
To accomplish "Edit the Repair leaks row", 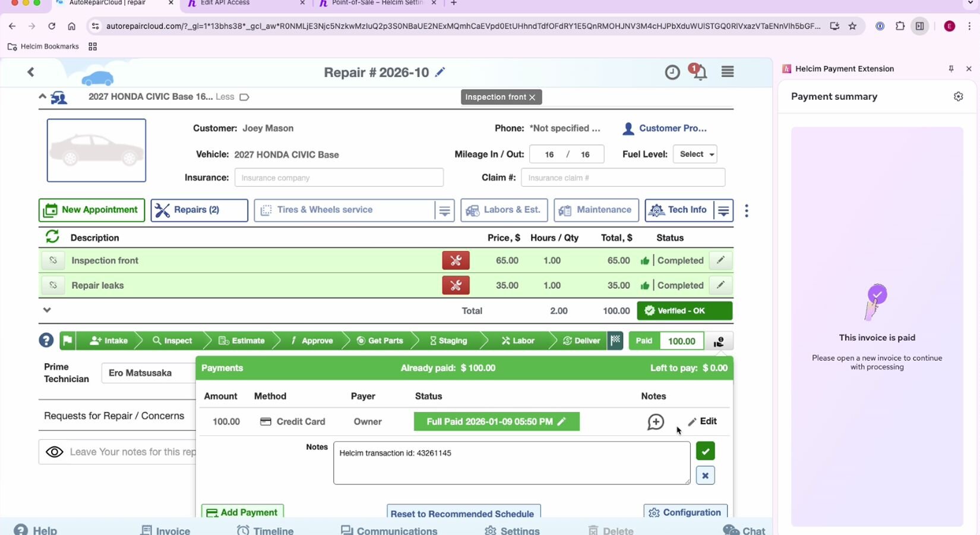I will point(720,285).
